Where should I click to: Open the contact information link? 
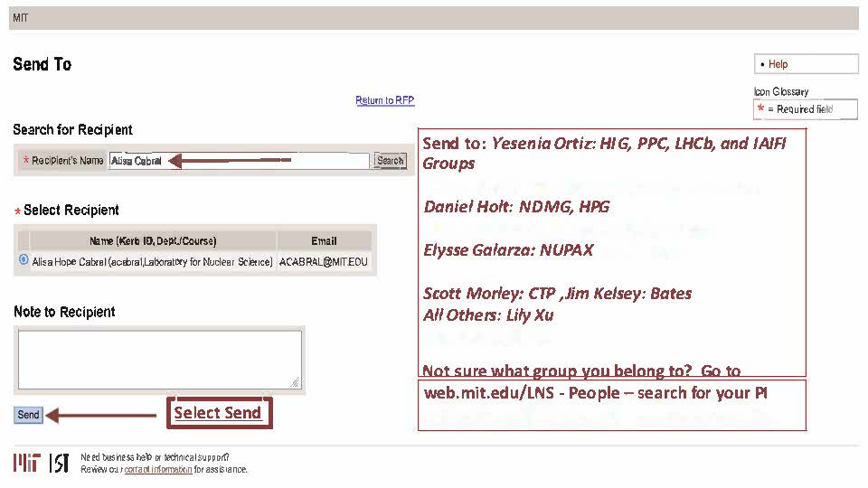coord(158,469)
